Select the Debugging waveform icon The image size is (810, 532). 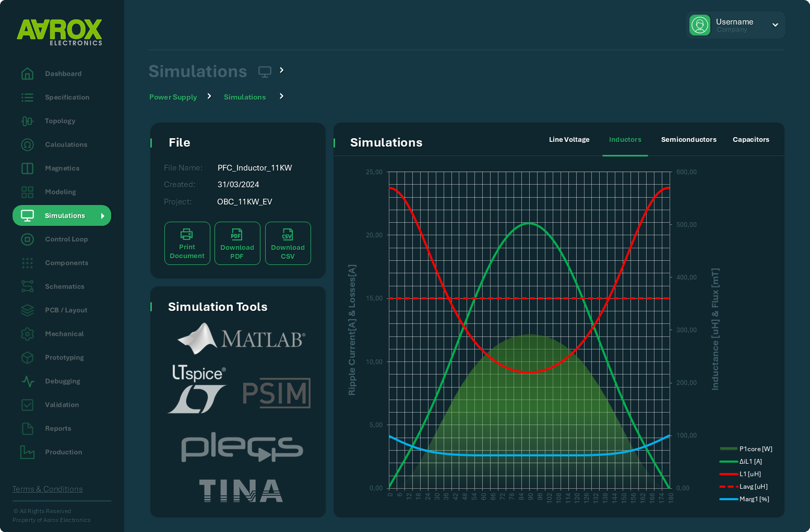28,381
